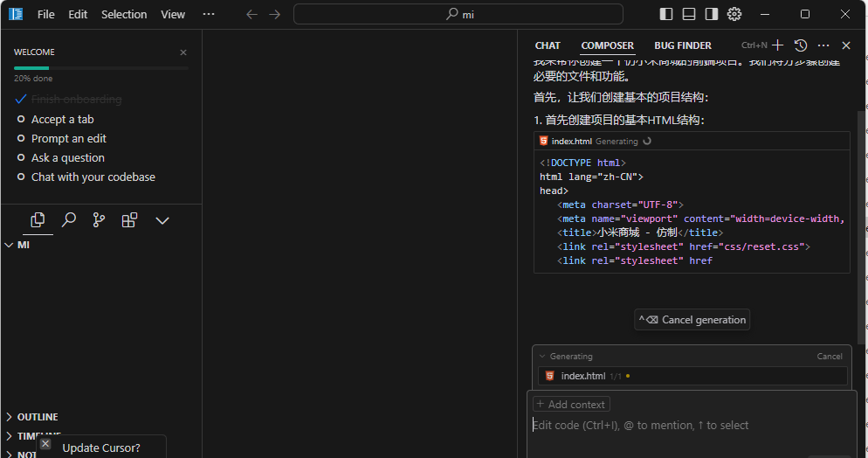868x458 pixels.
Task: Open Cursor settings gear
Action: click(x=734, y=14)
